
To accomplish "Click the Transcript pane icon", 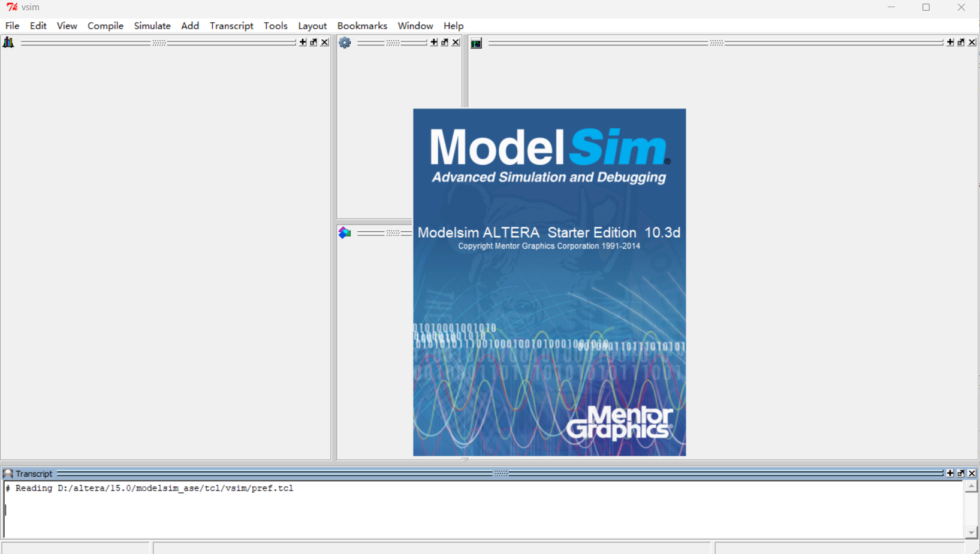I will click(x=8, y=473).
